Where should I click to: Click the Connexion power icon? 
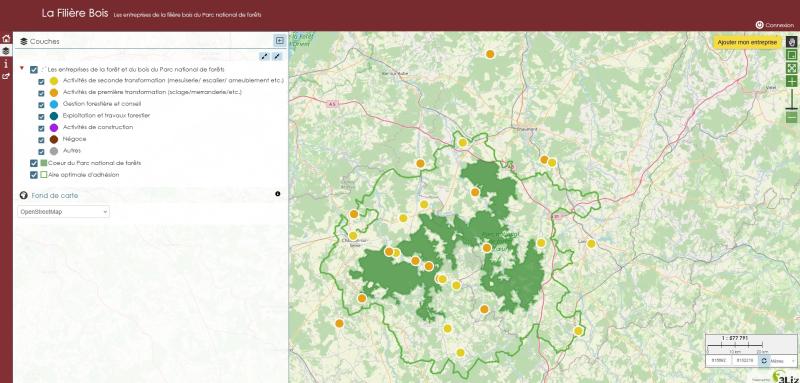759,24
